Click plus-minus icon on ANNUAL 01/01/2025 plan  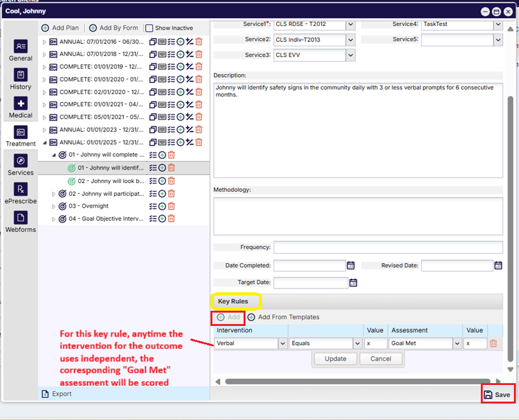tap(190, 142)
